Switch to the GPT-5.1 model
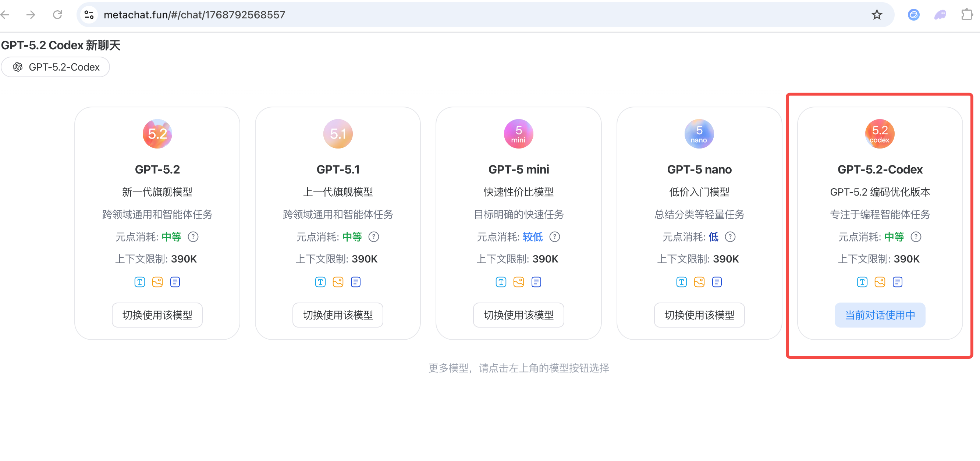This screenshot has width=980, height=461. 338,315
